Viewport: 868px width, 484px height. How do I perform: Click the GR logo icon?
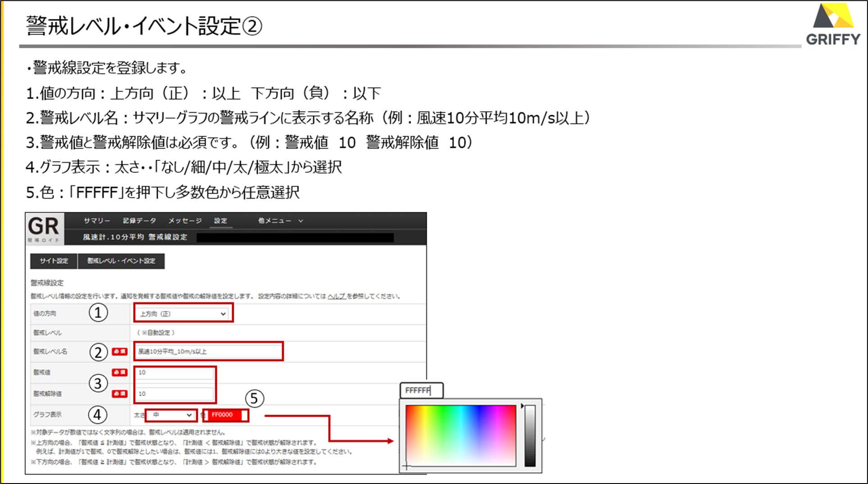click(x=44, y=229)
